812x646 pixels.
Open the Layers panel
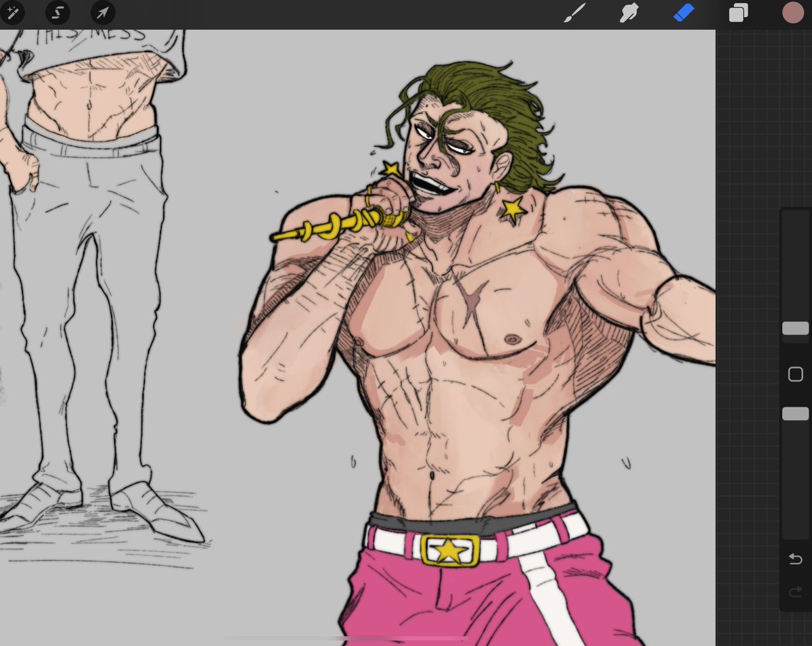pyautogui.click(x=738, y=13)
